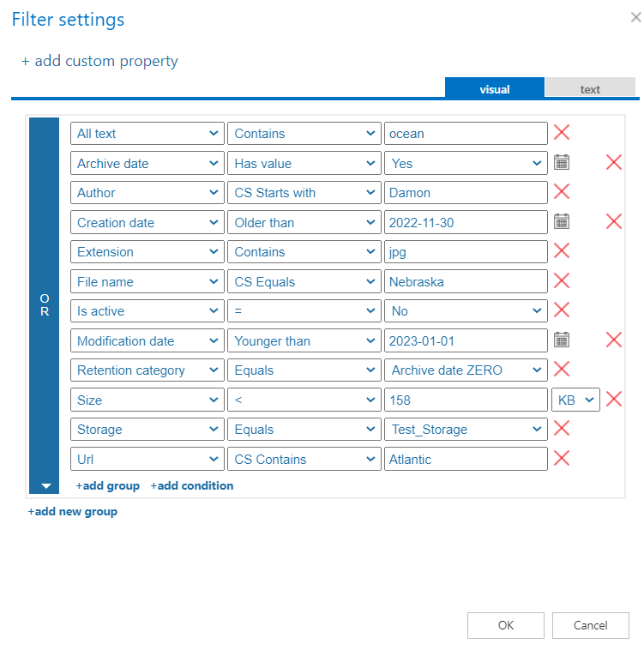Delete the Url 'Atlantic' condition

[562, 458]
